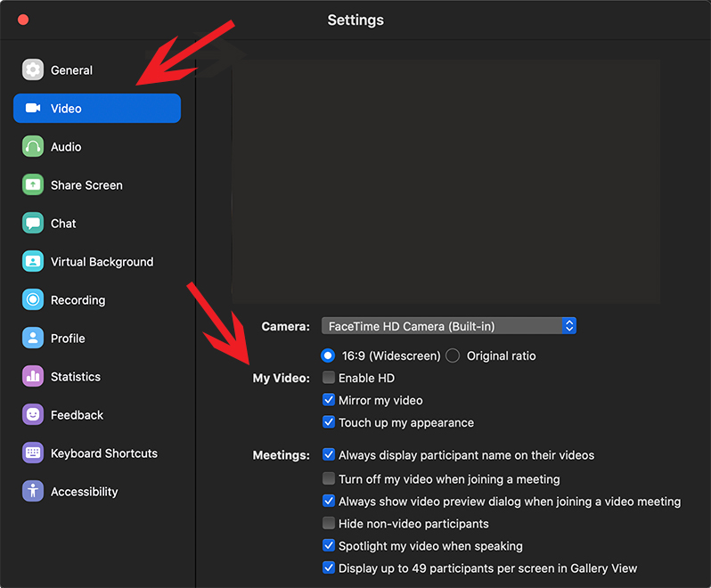Click the General gear icon in sidebar
The image size is (711, 588).
[x=33, y=70]
